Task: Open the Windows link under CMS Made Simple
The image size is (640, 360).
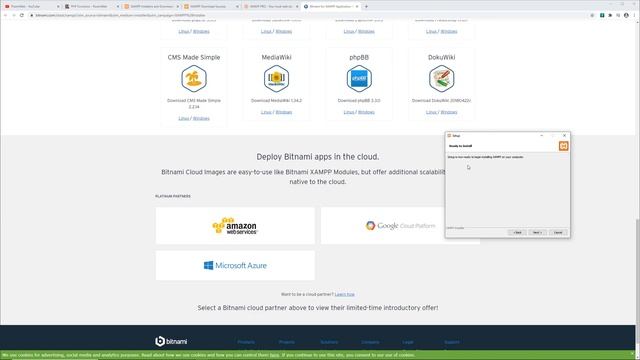Action: [201, 118]
